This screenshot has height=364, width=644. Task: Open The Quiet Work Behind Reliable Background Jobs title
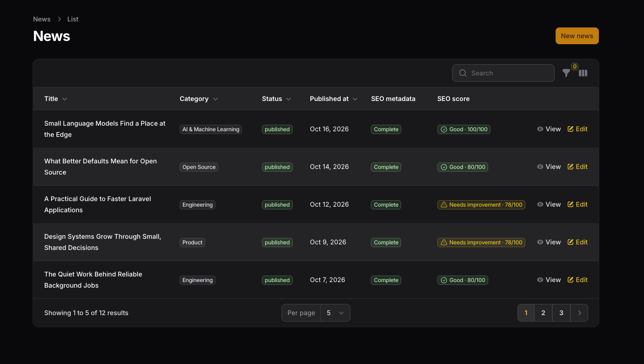93,280
